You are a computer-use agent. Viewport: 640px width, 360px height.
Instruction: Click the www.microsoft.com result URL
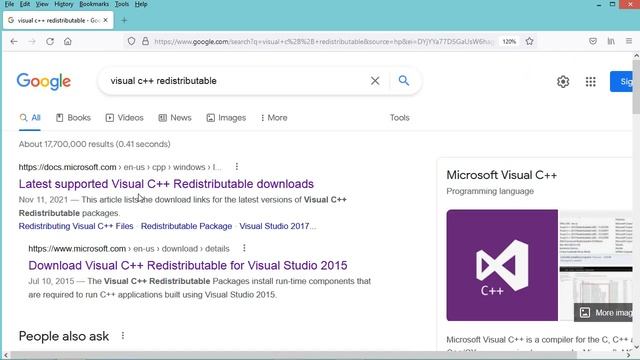[x=129, y=249]
